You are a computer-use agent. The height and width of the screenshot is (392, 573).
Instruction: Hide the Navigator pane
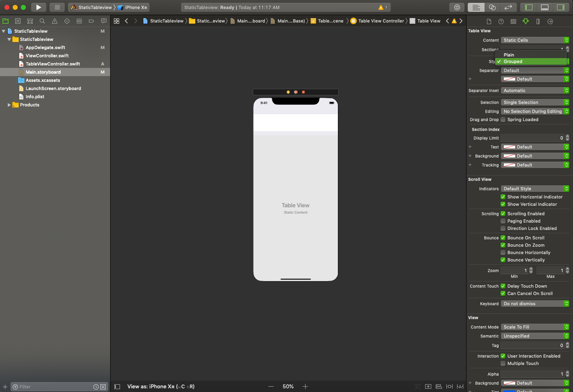[529, 7]
